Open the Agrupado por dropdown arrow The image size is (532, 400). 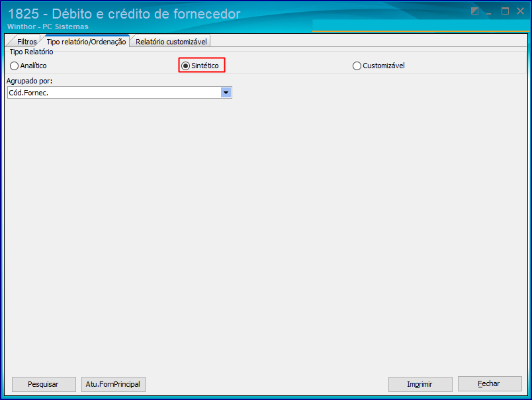tap(226, 93)
